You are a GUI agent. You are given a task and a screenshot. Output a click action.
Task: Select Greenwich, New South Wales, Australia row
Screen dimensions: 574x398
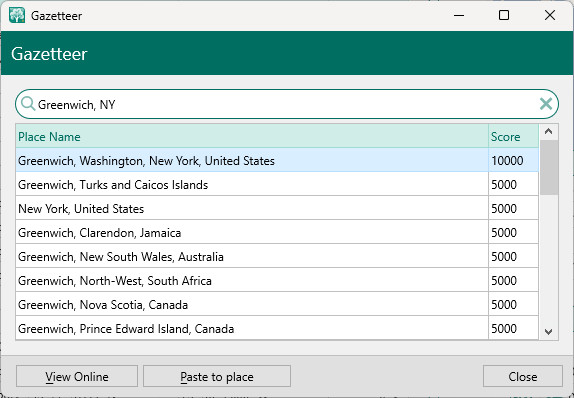pyautogui.click(x=277, y=256)
